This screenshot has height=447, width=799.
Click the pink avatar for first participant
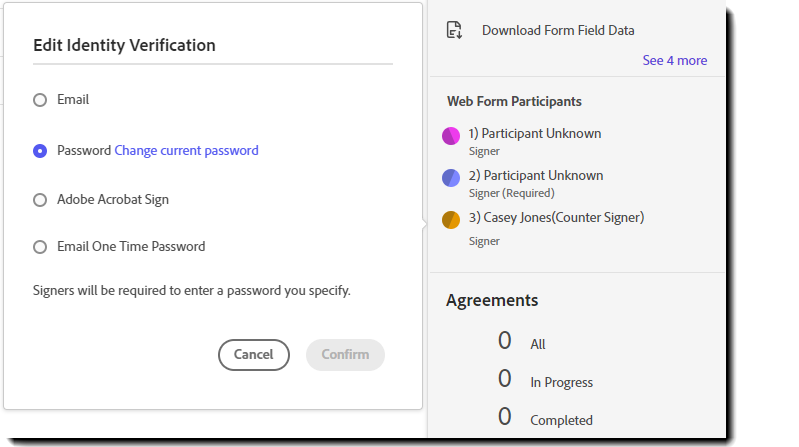[451, 136]
